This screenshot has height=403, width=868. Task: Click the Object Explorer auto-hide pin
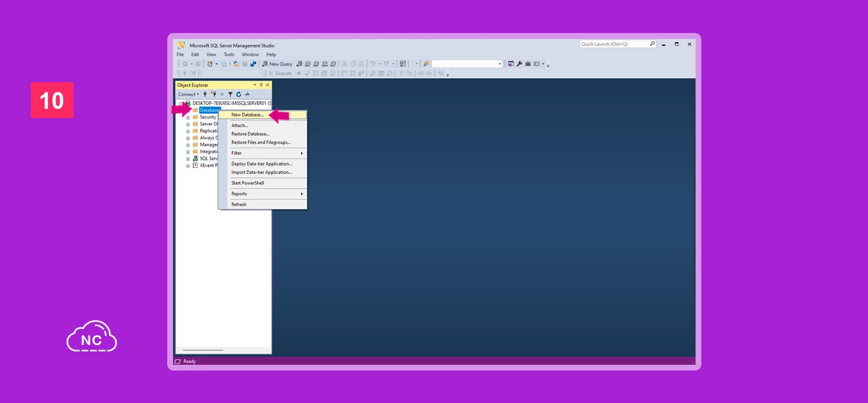[261, 85]
